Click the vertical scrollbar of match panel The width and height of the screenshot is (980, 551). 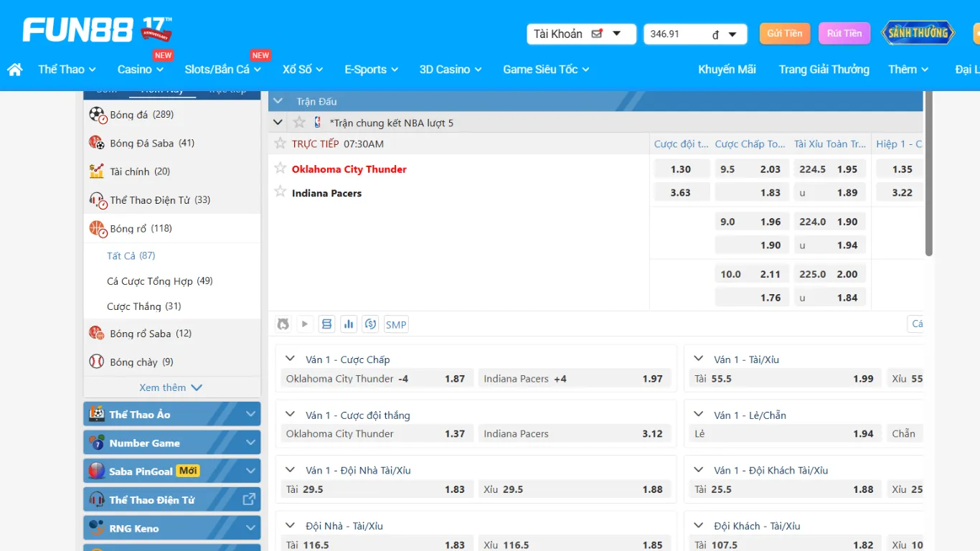click(x=928, y=174)
